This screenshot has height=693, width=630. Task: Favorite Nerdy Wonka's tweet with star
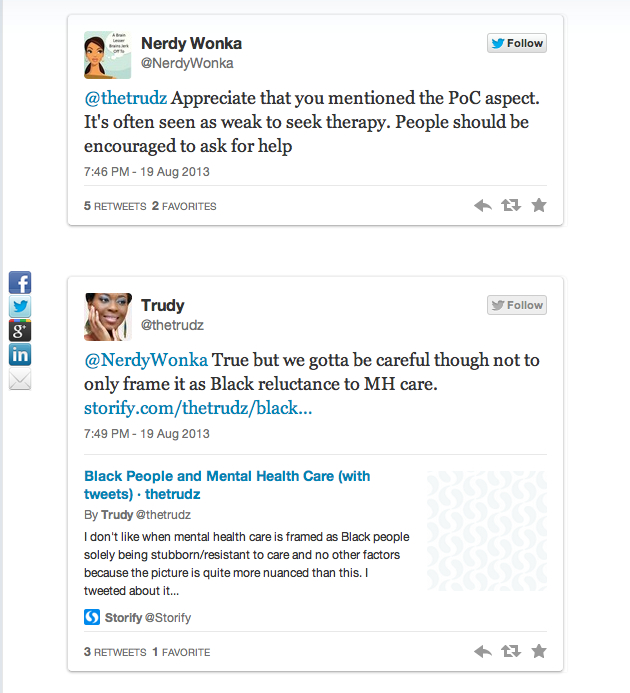click(x=539, y=206)
